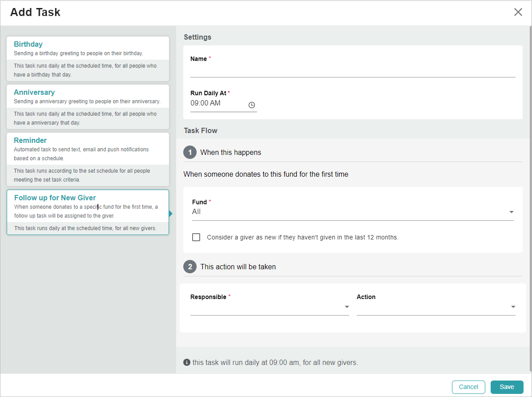532x397 pixels.
Task: Click the 'Task Flow' section title
Action: [x=201, y=131]
